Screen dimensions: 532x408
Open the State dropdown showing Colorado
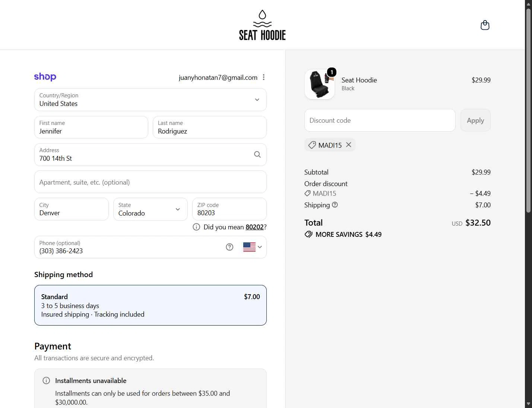pyautogui.click(x=151, y=209)
